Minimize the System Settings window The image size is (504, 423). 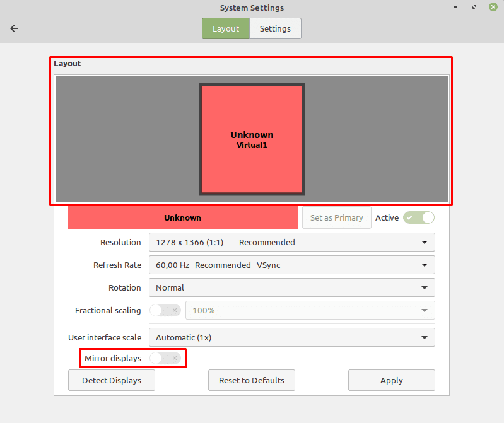[x=455, y=7]
